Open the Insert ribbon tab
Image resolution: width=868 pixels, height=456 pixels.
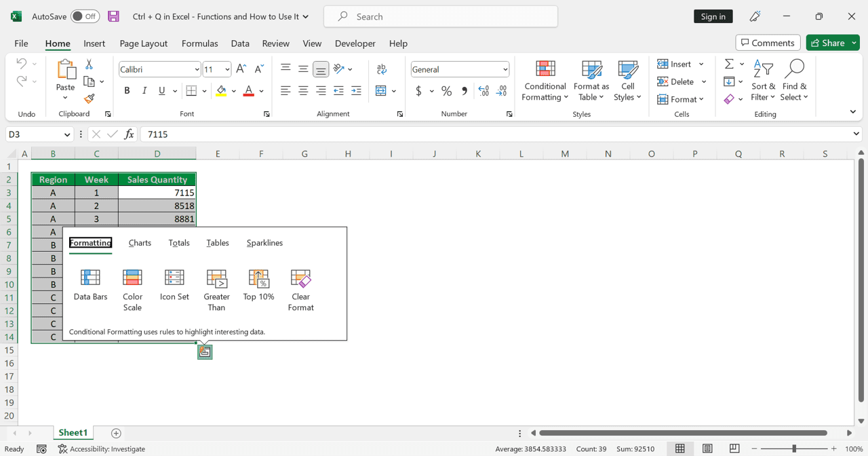[x=94, y=43]
